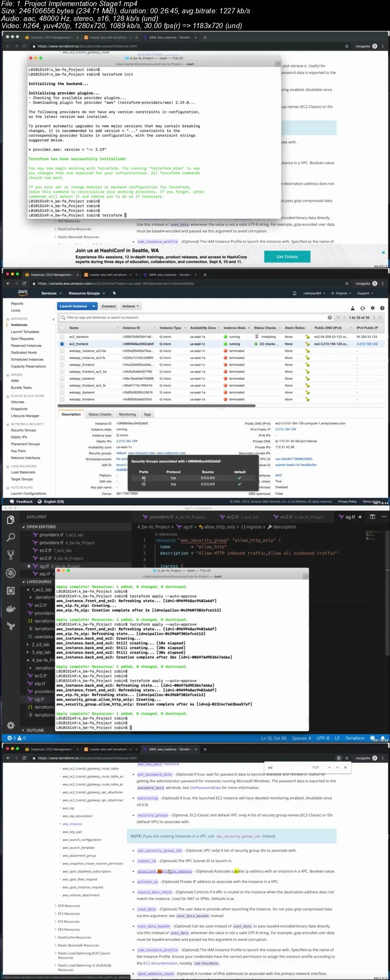Image resolution: width=390 pixels, height=980 pixels.
Task: Open the Explorer view in VS Code
Action: pyautogui.click(x=11, y=520)
